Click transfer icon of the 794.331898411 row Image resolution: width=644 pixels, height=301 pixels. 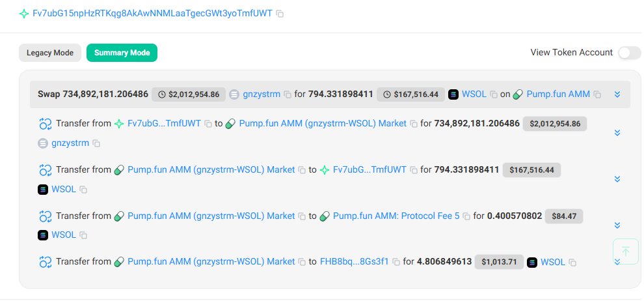coord(45,170)
